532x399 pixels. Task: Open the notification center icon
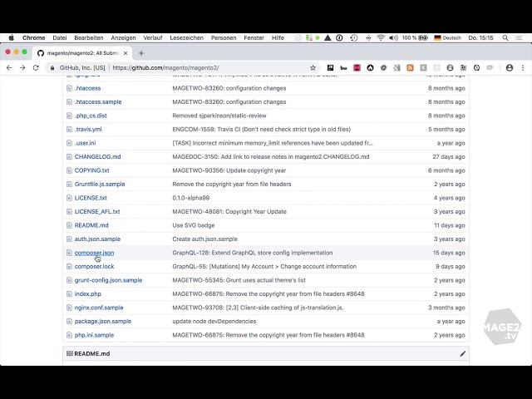[519, 37]
